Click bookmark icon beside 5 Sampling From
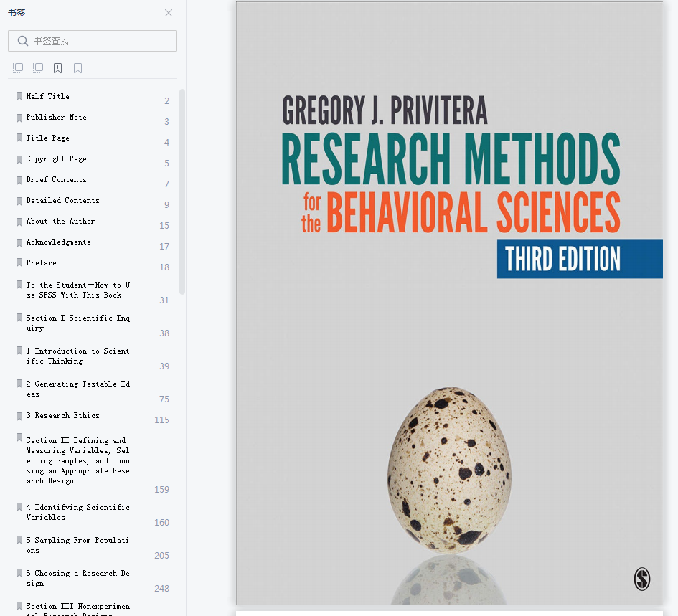Image resolution: width=678 pixels, height=616 pixels. [19, 540]
